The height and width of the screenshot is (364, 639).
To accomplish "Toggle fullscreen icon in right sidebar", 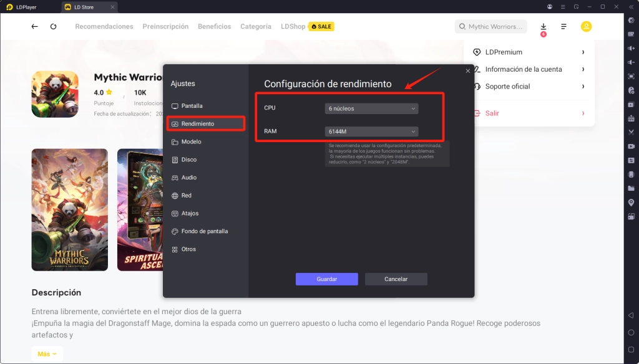I will pyautogui.click(x=632, y=77).
